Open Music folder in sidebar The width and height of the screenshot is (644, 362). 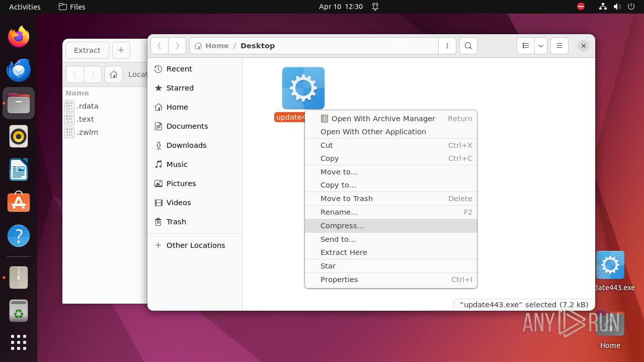(195, 164)
